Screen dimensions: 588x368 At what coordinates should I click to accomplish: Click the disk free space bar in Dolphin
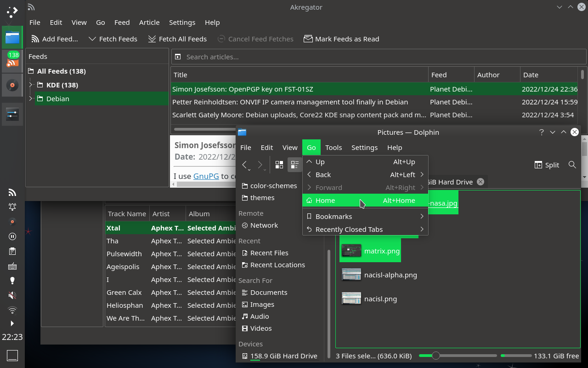coord(516,356)
